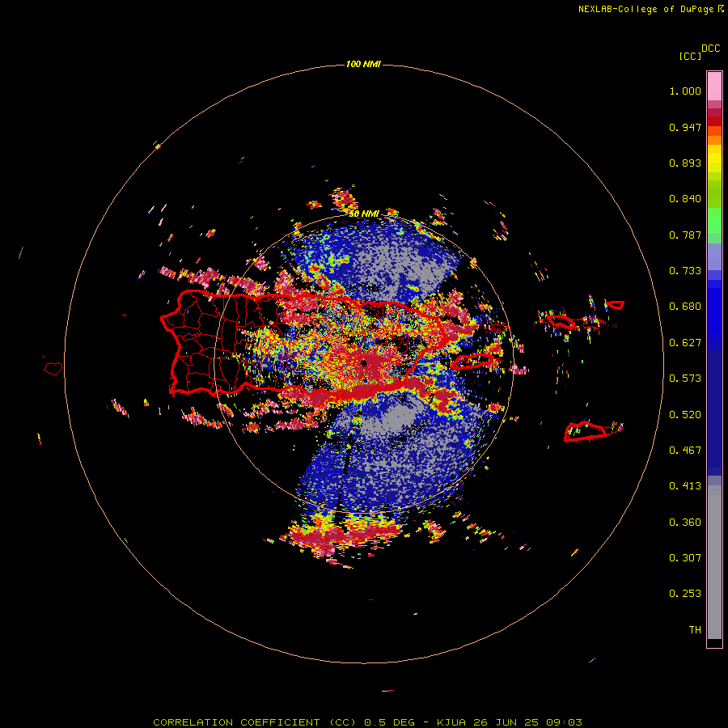
Task: Click the 0.947 value on the color scale
Action: click(x=685, y=127)
